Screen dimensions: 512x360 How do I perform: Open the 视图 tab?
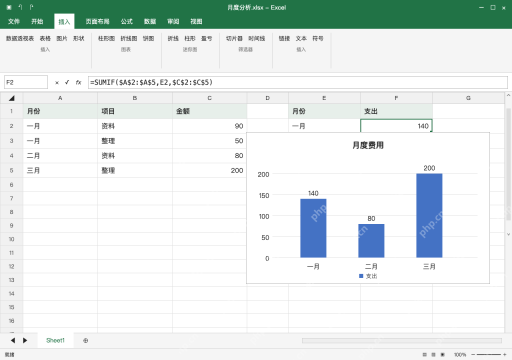[x=196, y=22]
